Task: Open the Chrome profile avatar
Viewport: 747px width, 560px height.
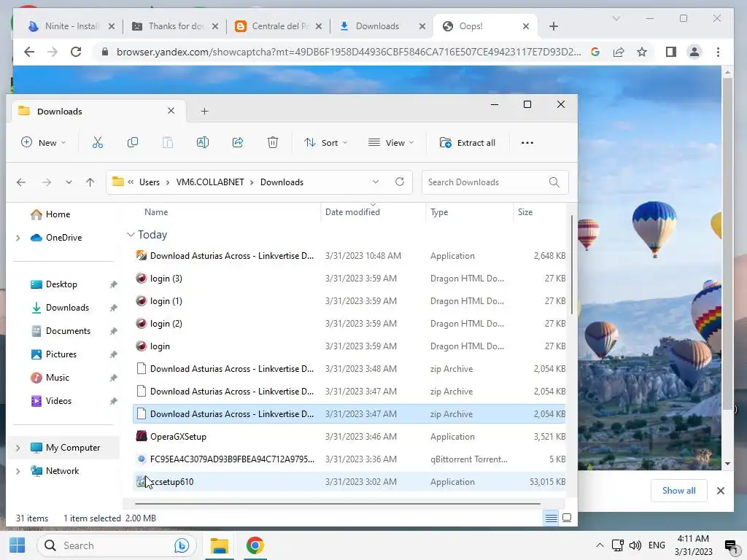Action: pos(694,52)
